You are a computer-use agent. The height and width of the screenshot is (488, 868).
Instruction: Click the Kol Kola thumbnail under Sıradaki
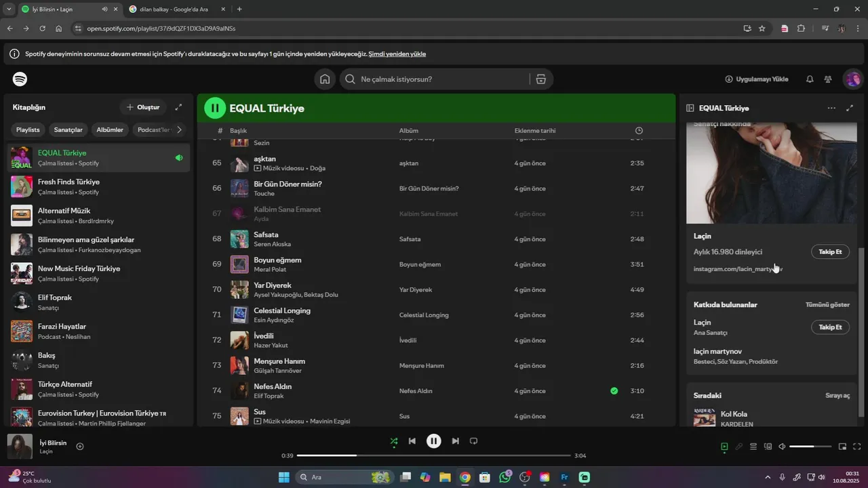pos(705,418)
